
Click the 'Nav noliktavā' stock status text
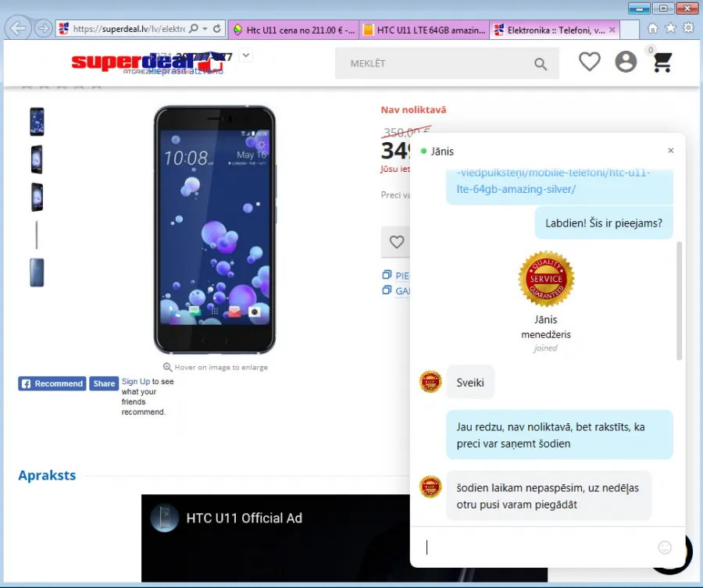[x=413, y=110]
